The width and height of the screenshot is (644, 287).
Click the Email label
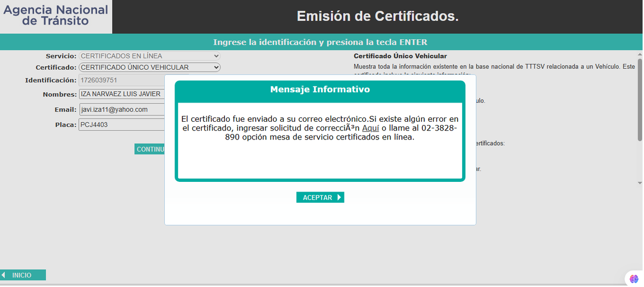tap(66, 109)
